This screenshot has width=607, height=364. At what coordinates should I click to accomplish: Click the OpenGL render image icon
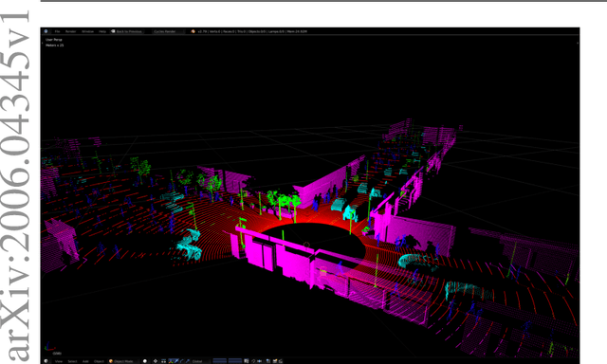tap(275, 361)
